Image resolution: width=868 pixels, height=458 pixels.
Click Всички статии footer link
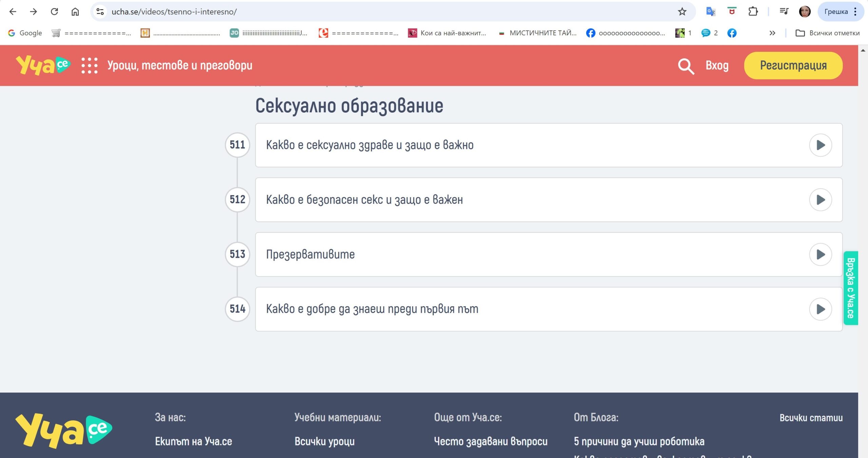point(811,418)
